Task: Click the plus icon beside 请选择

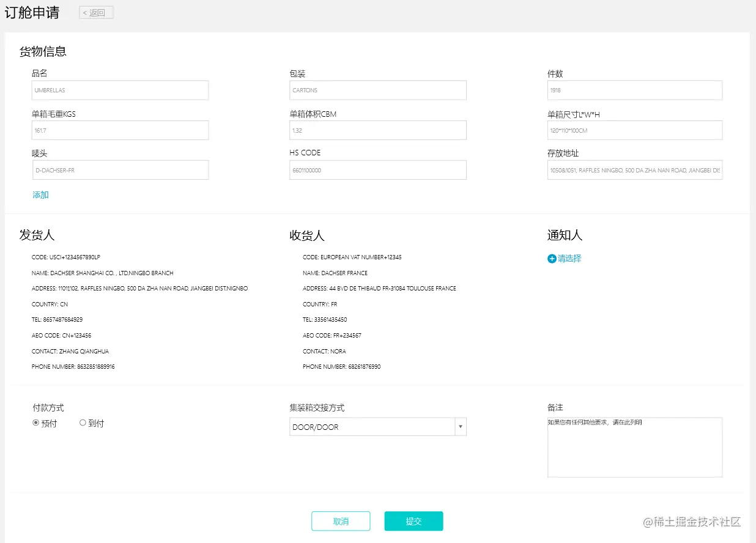Action: [x=552, y=259]
